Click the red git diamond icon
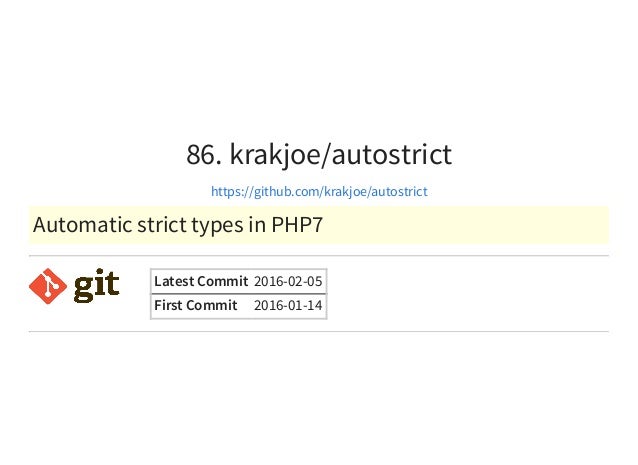Viewport: 638px width, 465px height. tap(48, 286)
